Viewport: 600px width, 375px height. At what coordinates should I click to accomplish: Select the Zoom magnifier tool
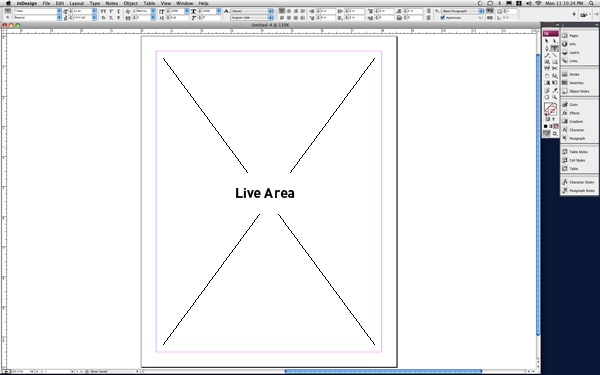point(554,97)
